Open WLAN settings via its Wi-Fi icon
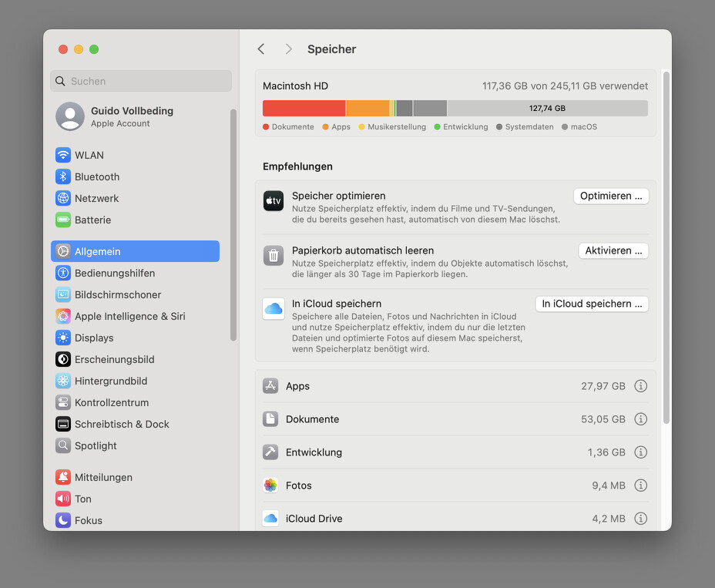Viewport: 715px width, 588px height. [63, 155]
